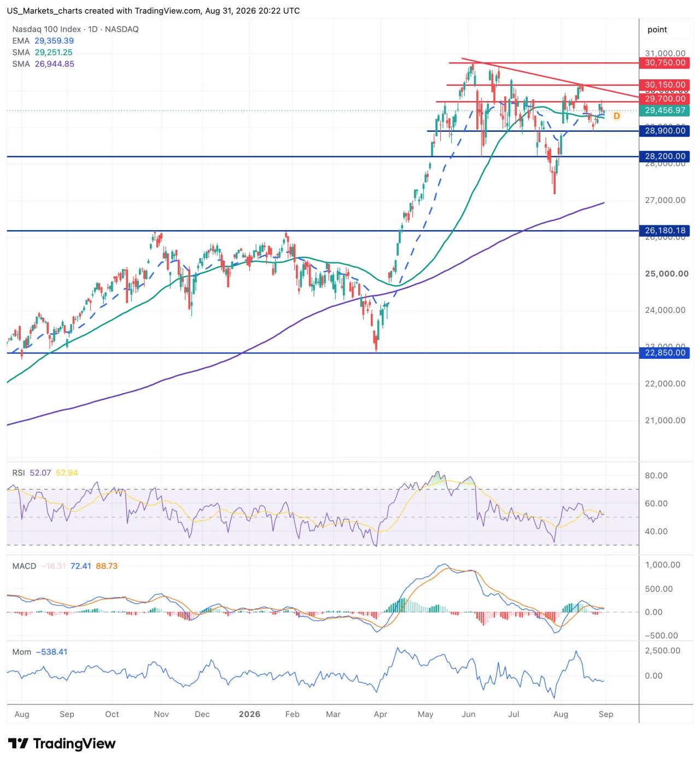
Task: Click the Mom value −538.41
Action: [x=51, y=652]
